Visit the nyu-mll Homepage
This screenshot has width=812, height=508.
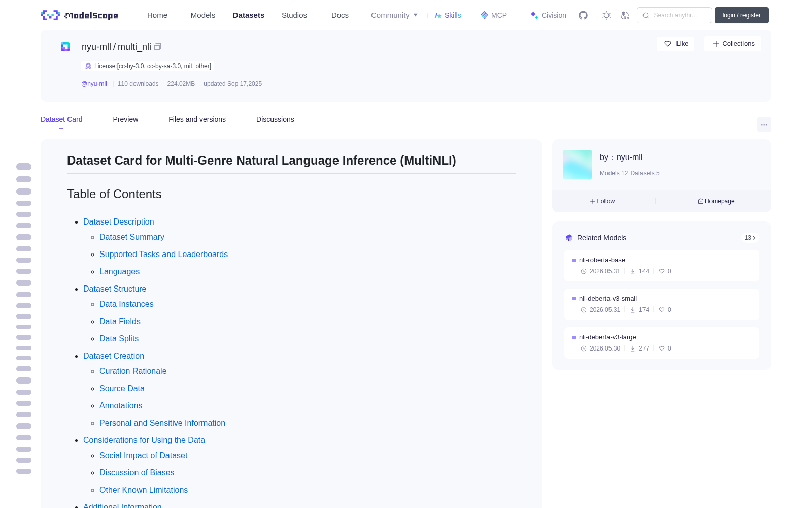(x=716, y=201)
